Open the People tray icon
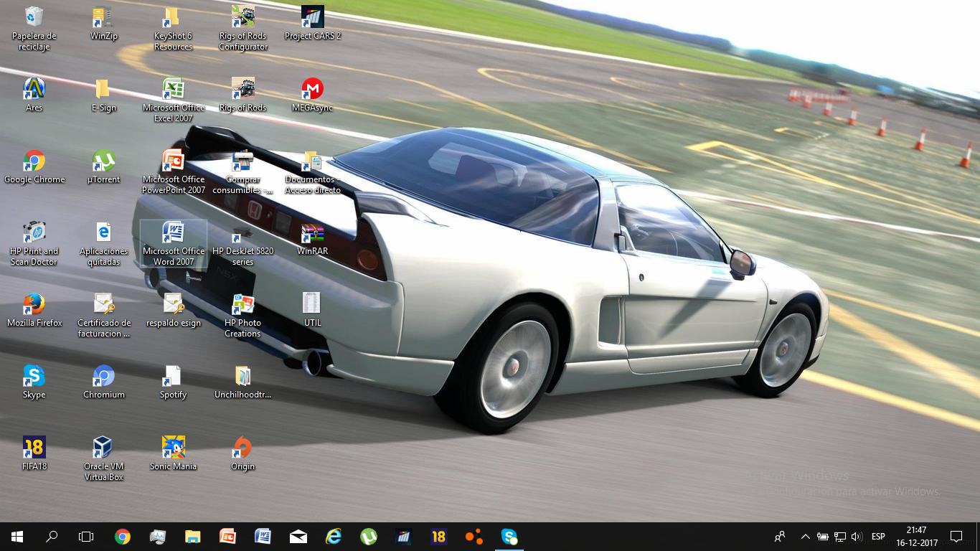This screenshot has height=551, width=980. point(780,537)
